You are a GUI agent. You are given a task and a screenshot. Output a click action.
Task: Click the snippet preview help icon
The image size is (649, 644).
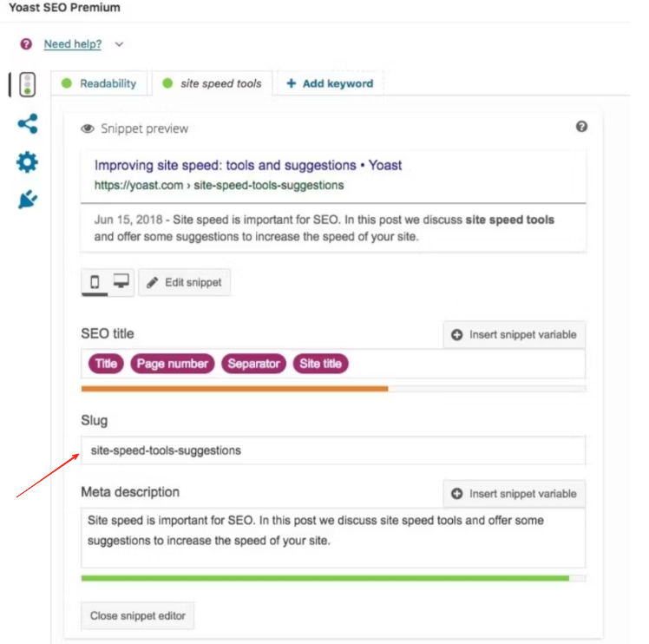tap(581, 127)
